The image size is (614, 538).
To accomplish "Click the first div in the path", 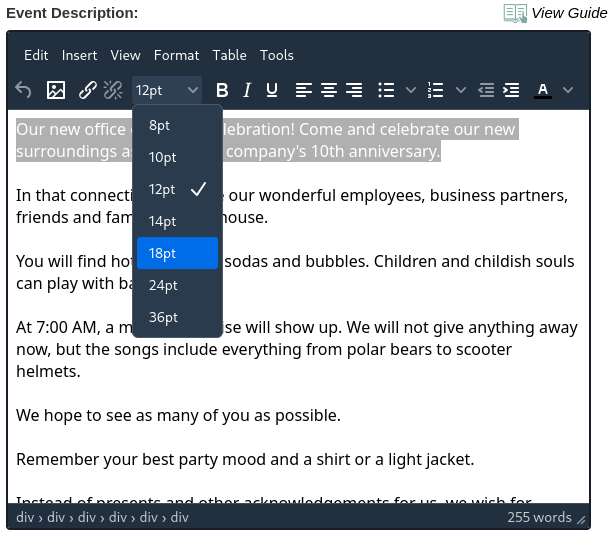I will coord(25,517).
